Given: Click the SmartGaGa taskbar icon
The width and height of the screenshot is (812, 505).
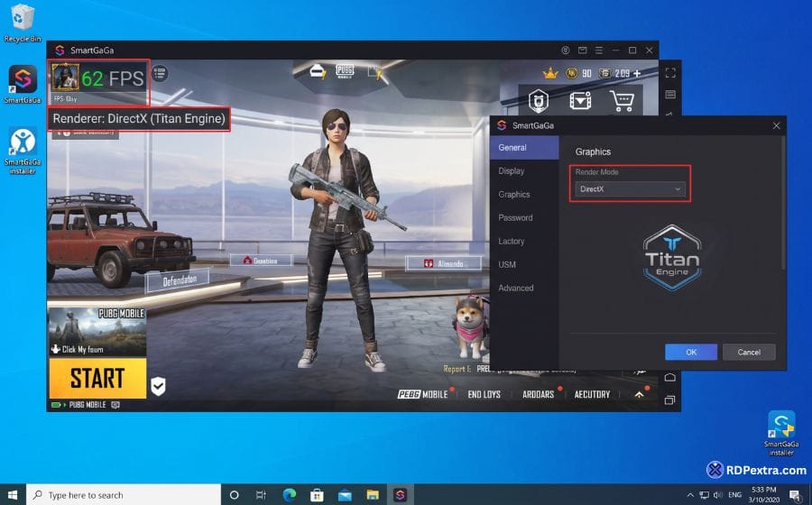Looking at the screenshot, I should coord(400,495).
